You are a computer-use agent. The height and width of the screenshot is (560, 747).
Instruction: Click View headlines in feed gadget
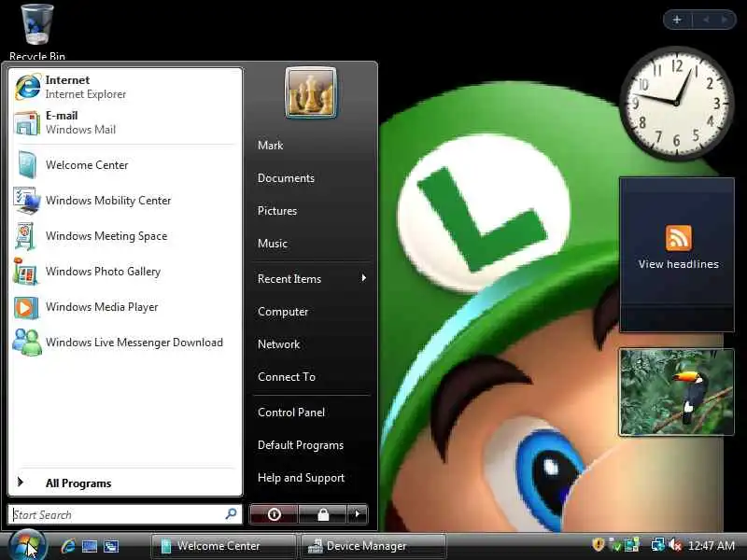click(x=679, y=264)
